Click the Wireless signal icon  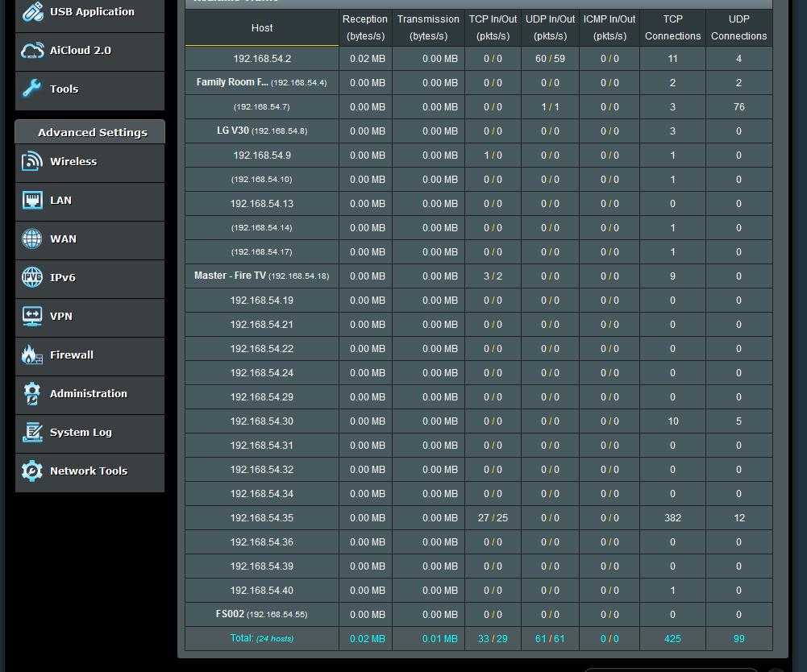point(32,161)
